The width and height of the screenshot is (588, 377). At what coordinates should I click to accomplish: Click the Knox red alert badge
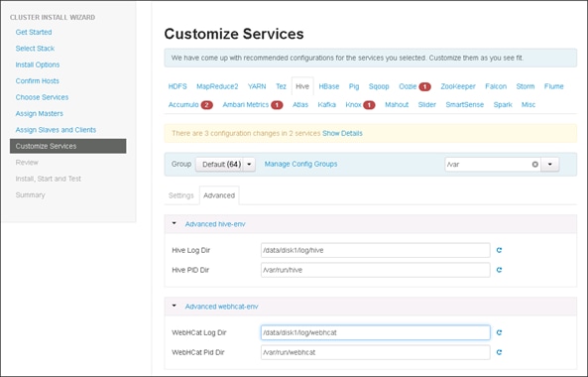point(369,105)
